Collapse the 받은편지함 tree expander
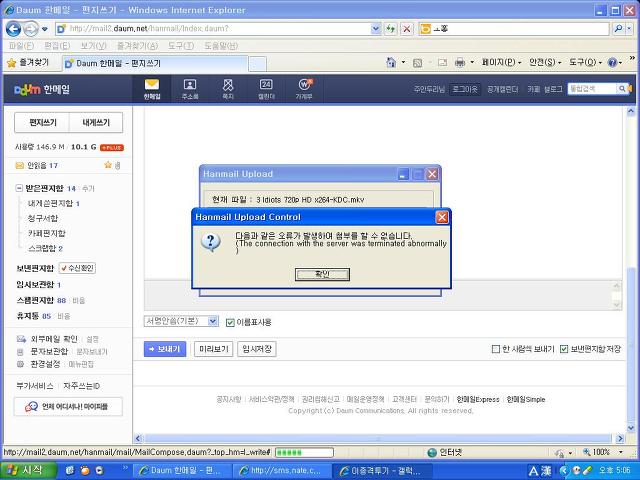 pos(19,188)
